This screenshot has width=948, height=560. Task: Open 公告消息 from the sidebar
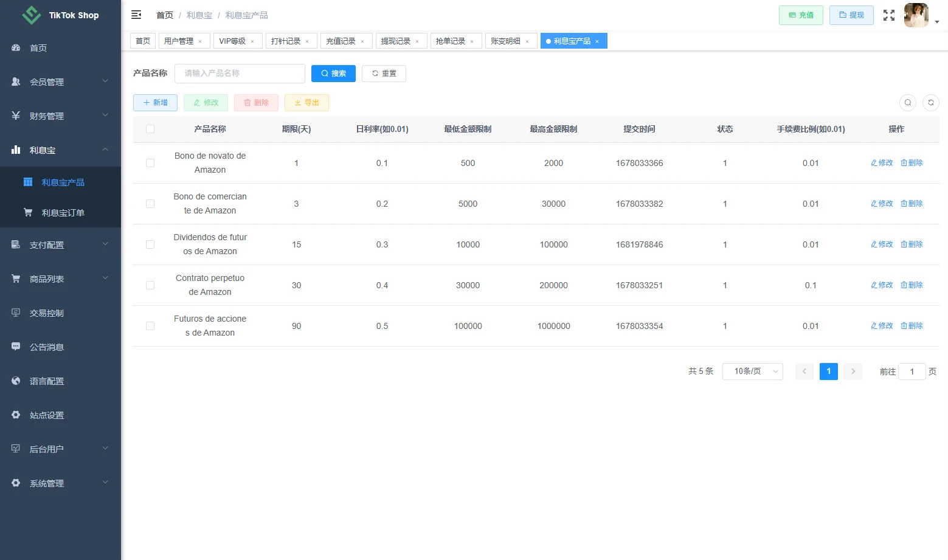[x=60, y=347]
